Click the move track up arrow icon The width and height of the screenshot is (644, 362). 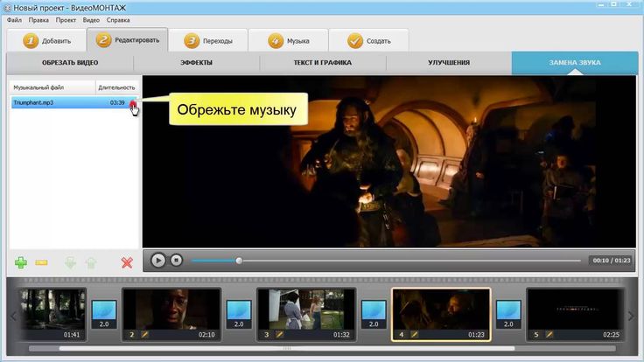click(x=91, y=263)
